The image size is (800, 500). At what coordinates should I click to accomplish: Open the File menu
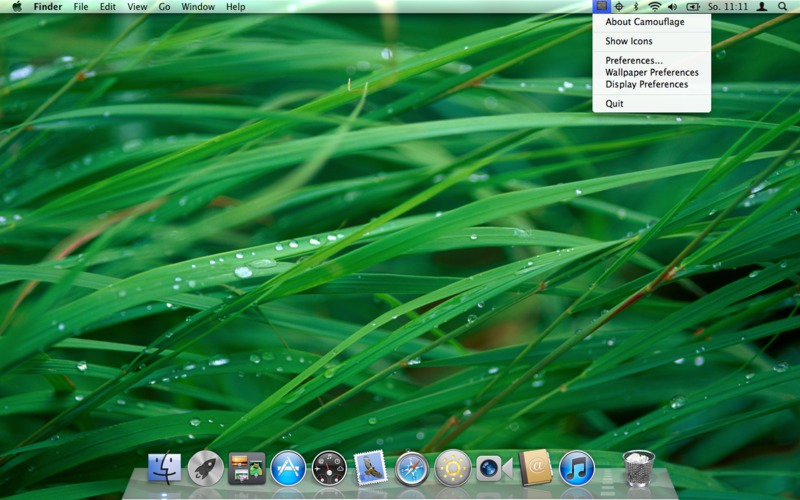click(81, 7)
